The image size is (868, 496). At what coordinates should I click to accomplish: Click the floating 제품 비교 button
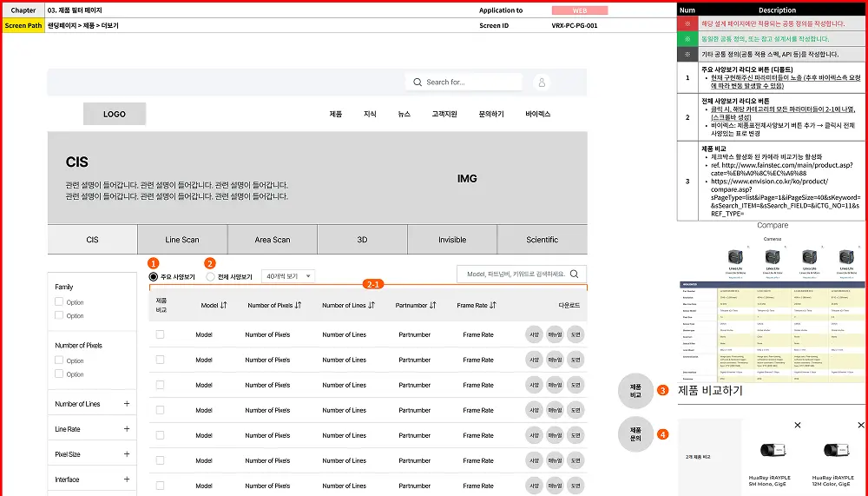(x=635, y=391)
